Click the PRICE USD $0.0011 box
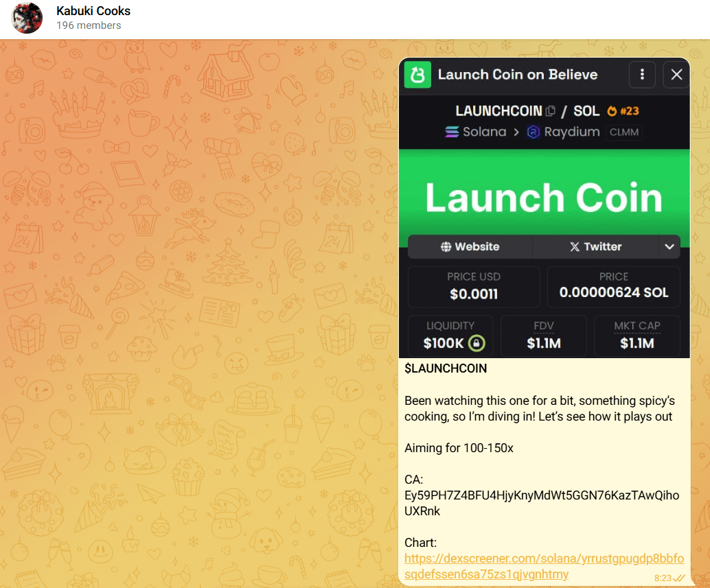This screenshot has height=588, width=710. [474, 287]
